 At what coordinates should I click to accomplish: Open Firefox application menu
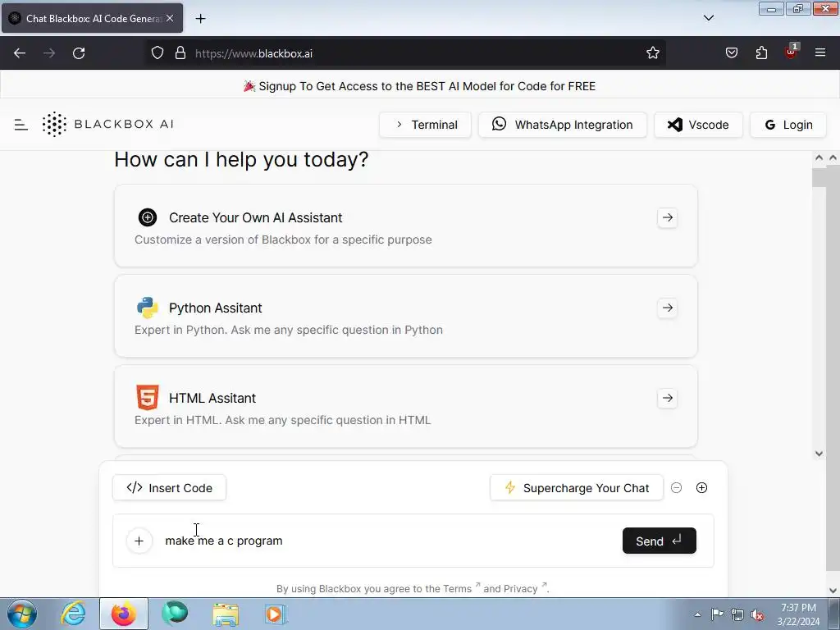tap(820, 53)
